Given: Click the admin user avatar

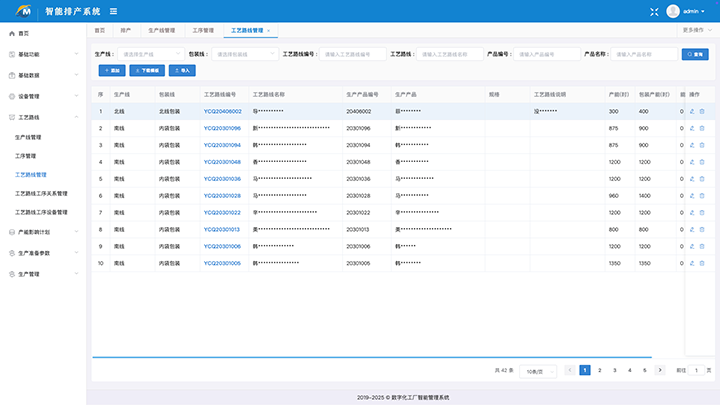Looking at the screenshot, I should click(x=673, y=11).
